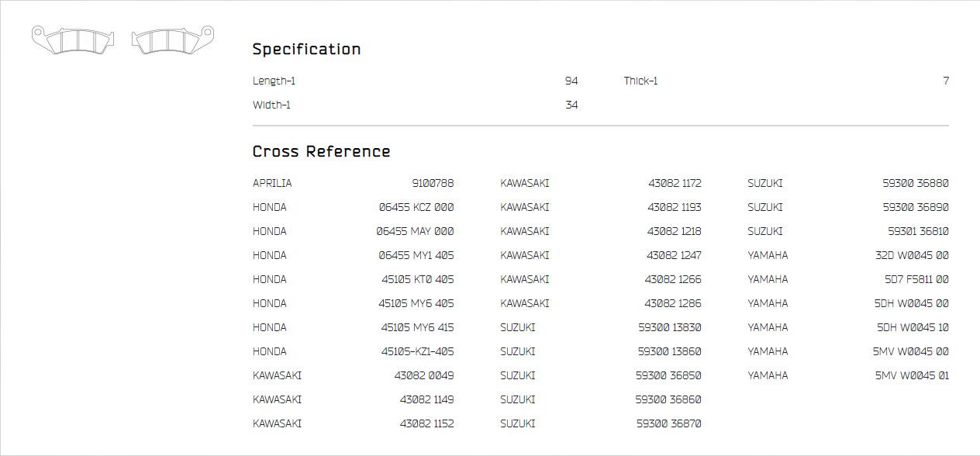Screen dimensions: 980x456
Task: Select Honda reference 06455 MAY 000
Action: (415, 232)
